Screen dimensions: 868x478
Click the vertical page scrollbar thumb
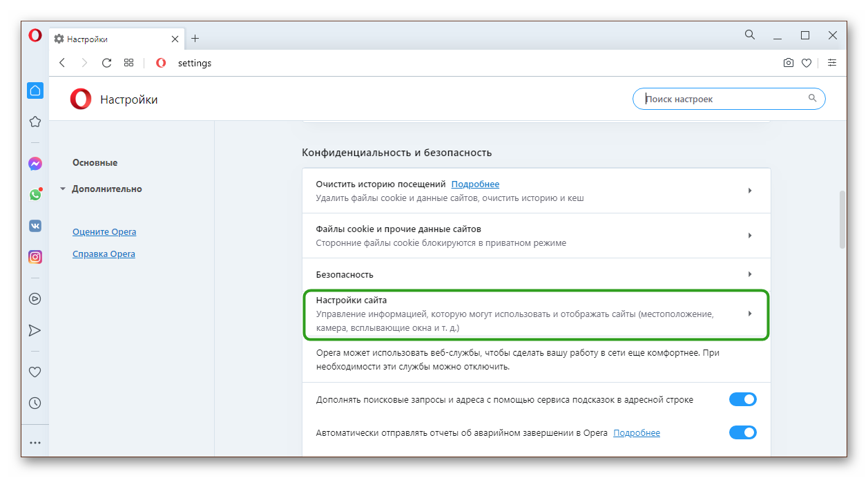[x=842, y=220]
